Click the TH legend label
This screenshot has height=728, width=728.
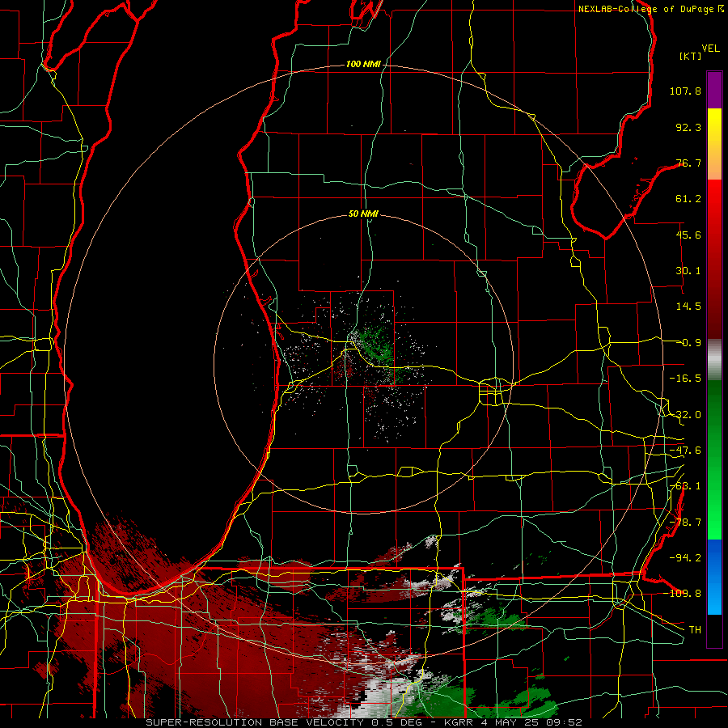pyautogui.click(x=695, y=630)
